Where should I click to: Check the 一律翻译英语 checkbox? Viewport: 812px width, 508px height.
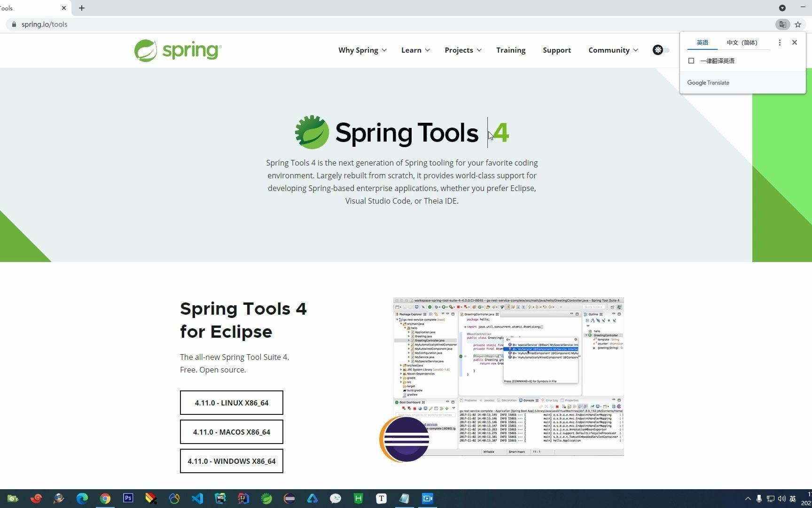(x=691, y=61)
